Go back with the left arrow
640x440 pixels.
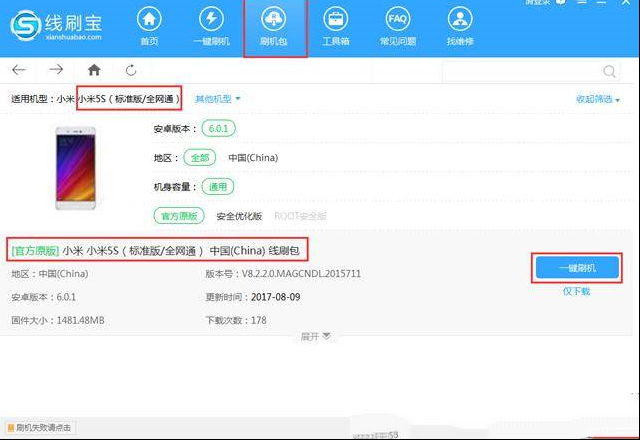[x=19, y=70]
